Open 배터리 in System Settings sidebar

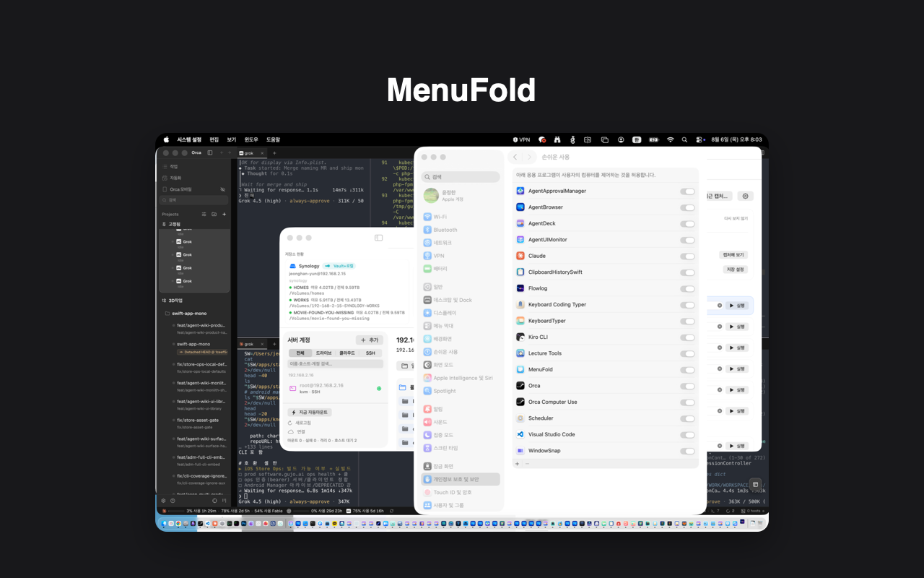click(x=461, y=269)
